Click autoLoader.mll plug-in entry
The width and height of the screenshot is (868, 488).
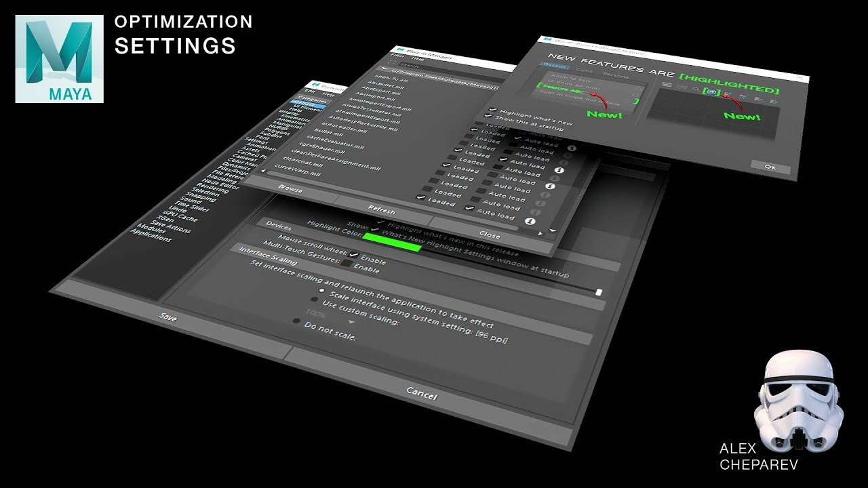point(344,127)
